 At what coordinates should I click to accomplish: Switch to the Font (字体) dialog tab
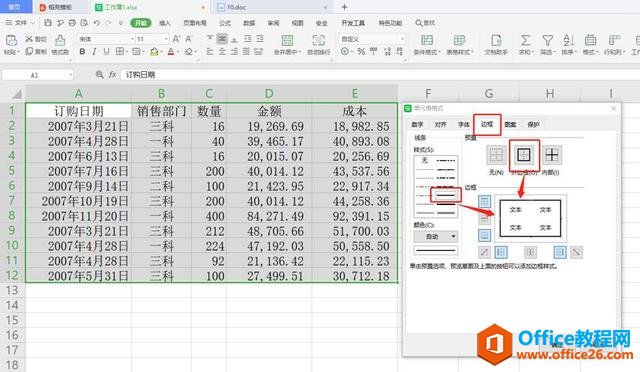464,125
